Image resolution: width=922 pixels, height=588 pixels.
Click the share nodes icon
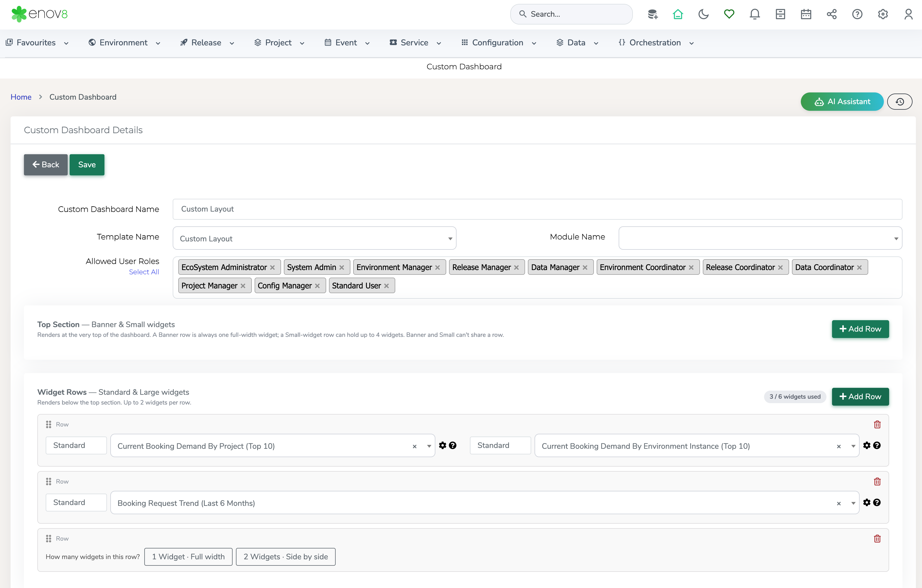tap(832, 14)
